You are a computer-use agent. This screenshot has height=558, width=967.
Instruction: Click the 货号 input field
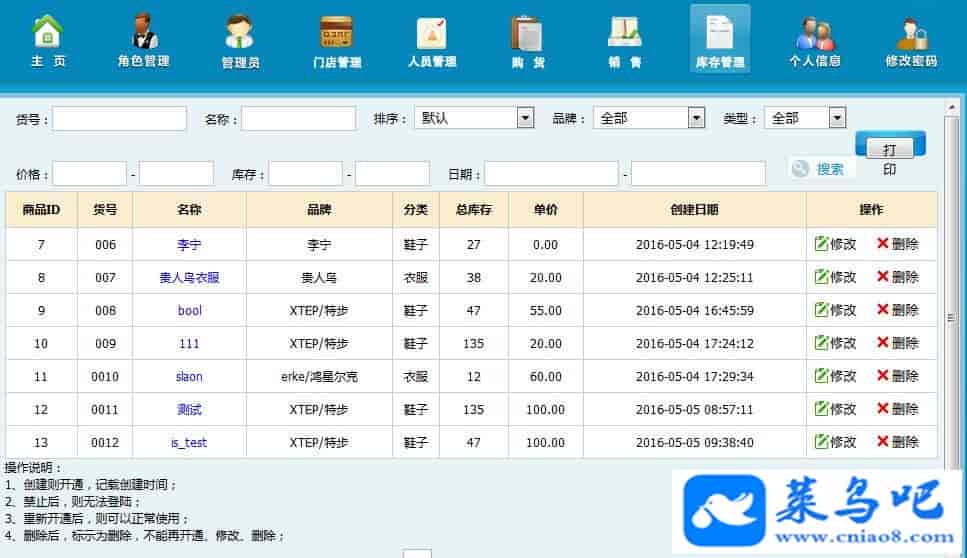(119, 119)
